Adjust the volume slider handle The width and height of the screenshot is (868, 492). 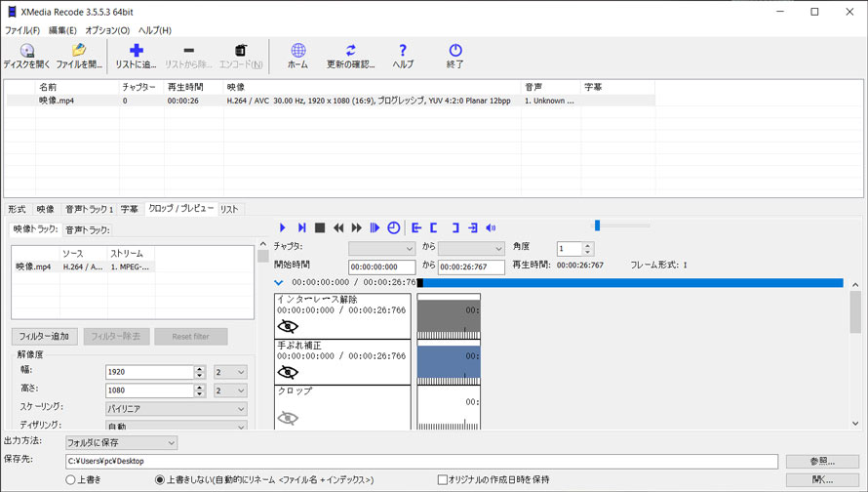[597, 225]
